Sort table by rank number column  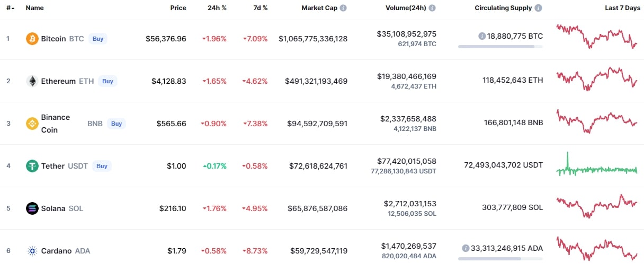10,8
